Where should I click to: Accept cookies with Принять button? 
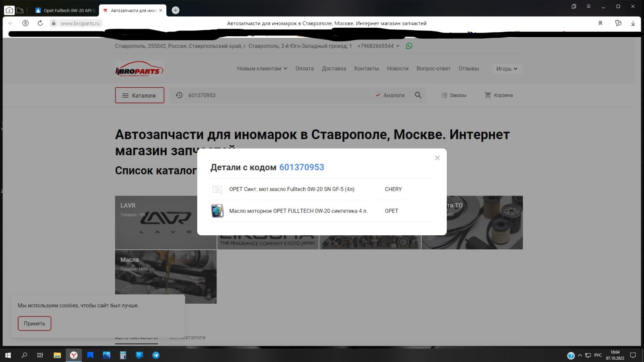point(34,323)
